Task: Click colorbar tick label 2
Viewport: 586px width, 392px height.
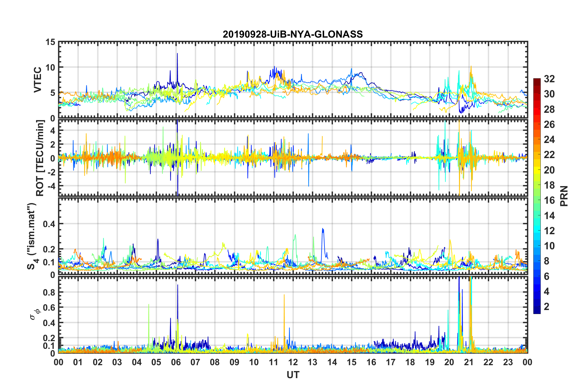Action: [547, 307]
